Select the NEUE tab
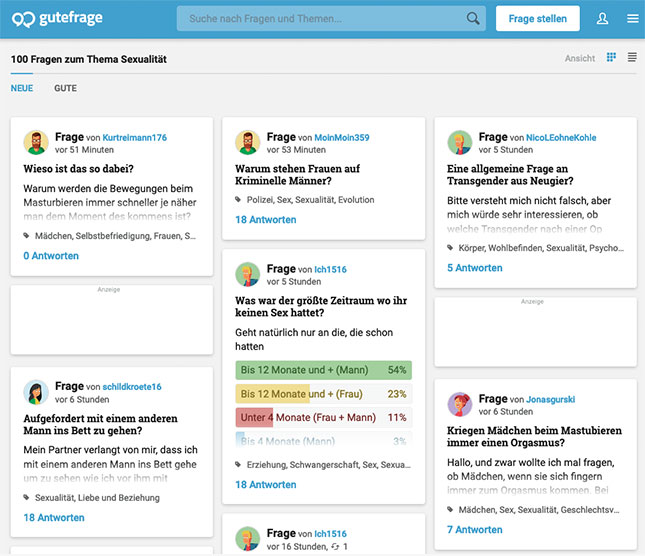 22,88
